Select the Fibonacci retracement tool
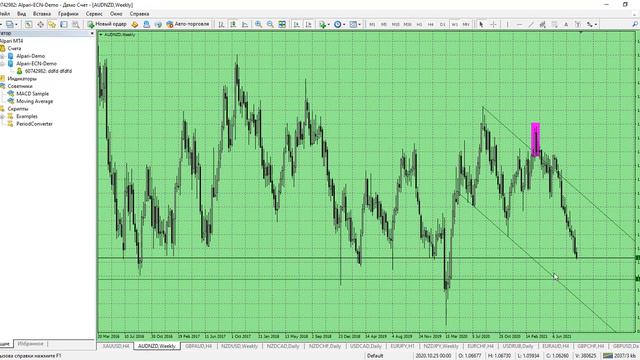640x360 pixels. click(554, 24)
